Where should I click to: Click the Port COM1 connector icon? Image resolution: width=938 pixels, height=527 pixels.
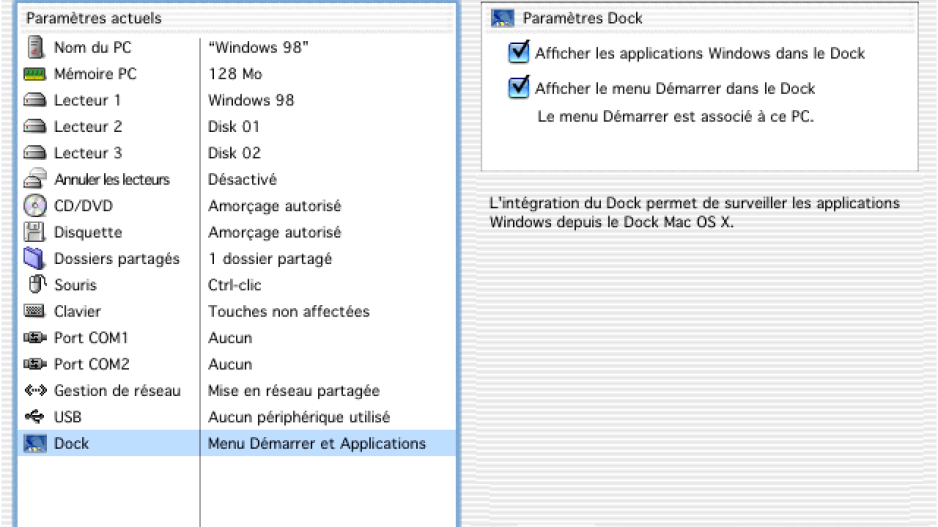[x=35, y=338]
